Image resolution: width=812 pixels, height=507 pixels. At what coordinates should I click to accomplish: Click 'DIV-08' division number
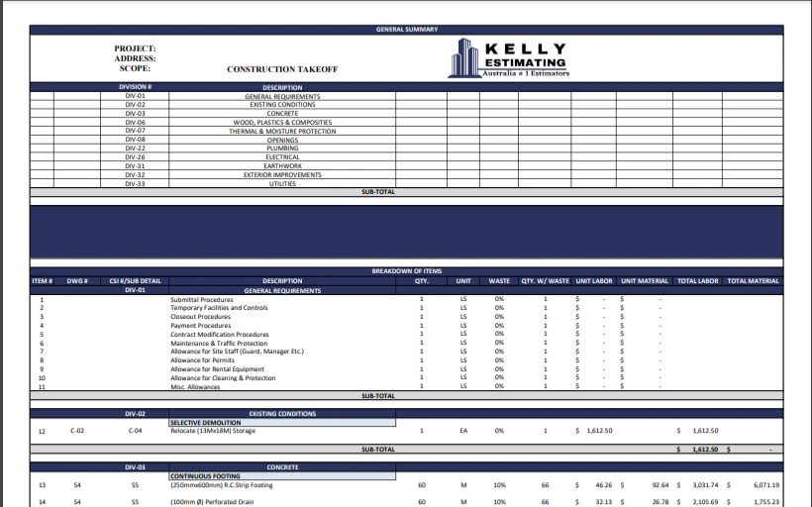tap(135, 140)
